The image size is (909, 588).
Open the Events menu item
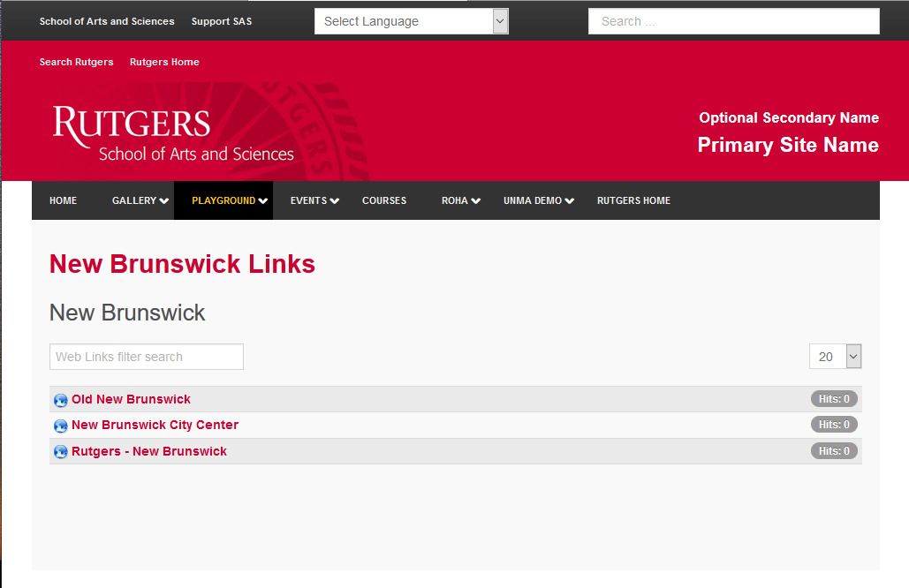click(x=309, y=200)
